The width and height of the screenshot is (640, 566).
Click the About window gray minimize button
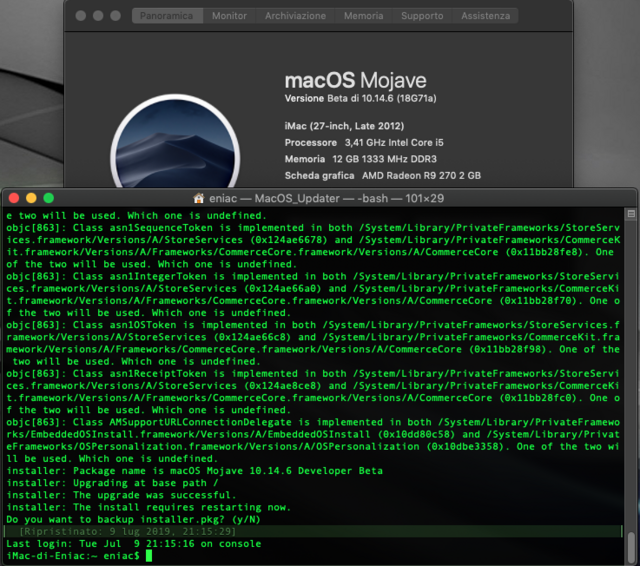pos(98,16)
